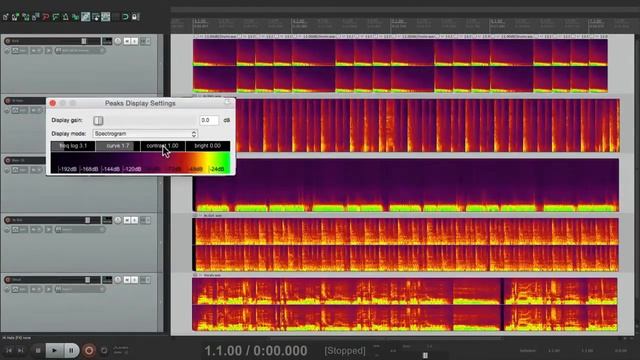640x360 pixels.
Task: Click the green Redo toolbar icon
Action: (56, 17)
